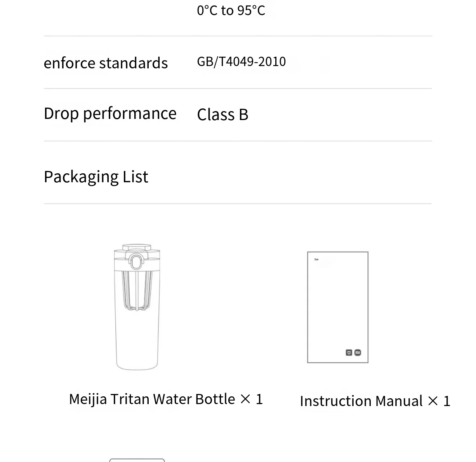Click the lower body of the water bottle drawing
476x462 pixels.
[x=137, y=342]
